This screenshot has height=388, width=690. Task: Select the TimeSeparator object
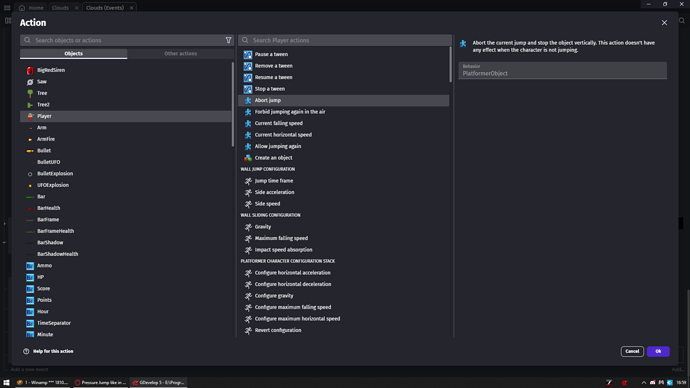(125, 323)
